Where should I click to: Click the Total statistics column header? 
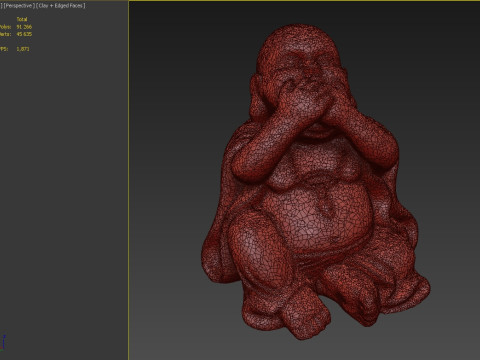click(22, 19)
